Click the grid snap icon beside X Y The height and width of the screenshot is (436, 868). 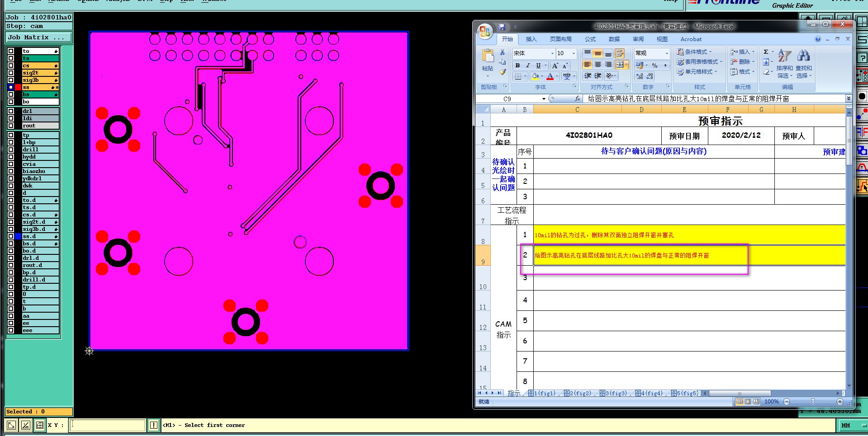(x=40, y=425)
